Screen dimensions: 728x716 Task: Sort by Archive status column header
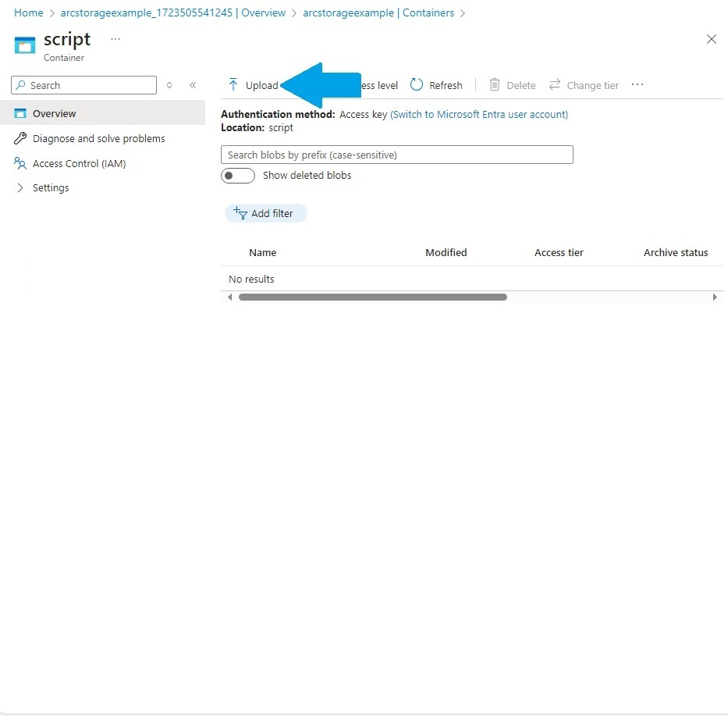[676, 253]
